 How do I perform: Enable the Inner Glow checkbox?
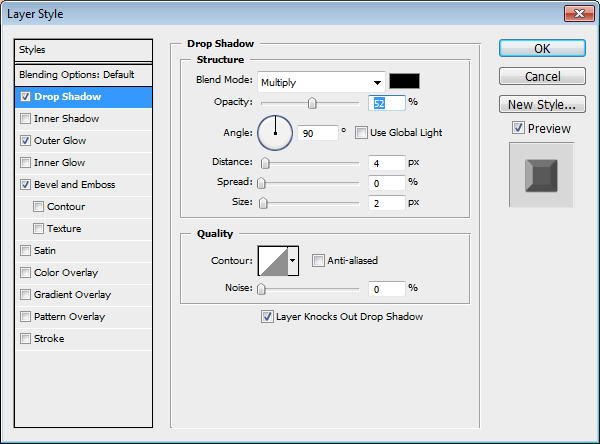click(x=25, y=163)
